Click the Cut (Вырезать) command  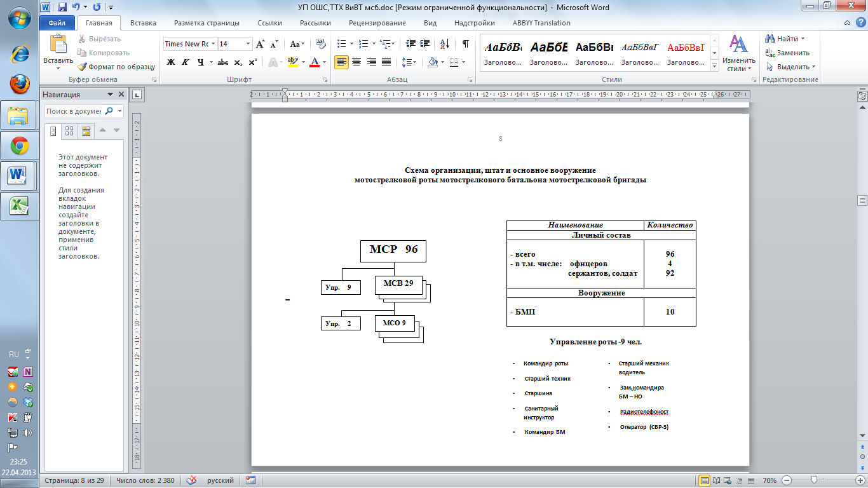pyautogui.click(x=100, y=39)
